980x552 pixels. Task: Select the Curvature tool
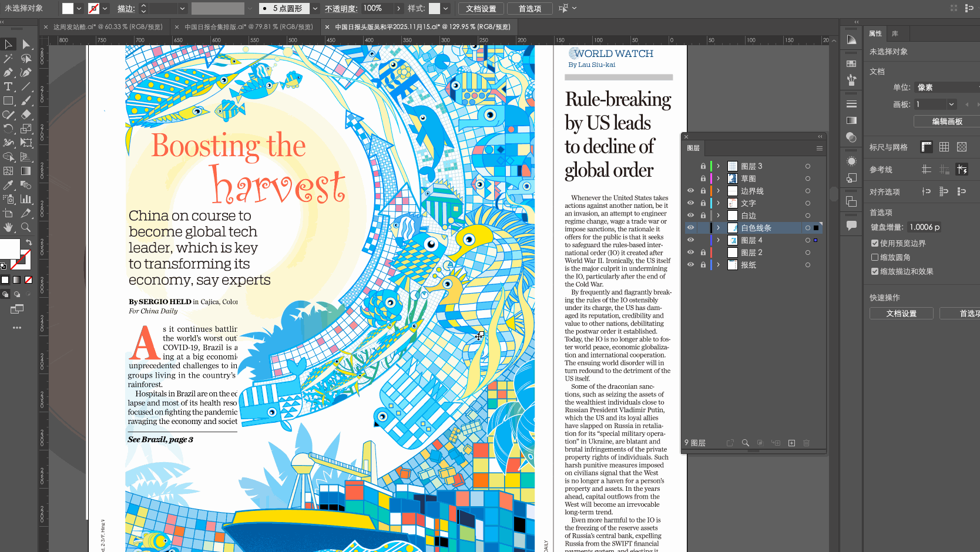pos(26,72)
